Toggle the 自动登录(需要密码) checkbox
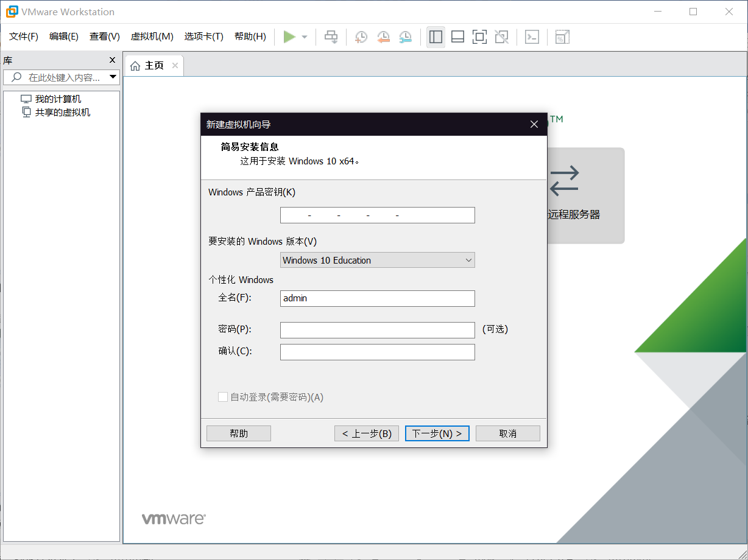 [223, 397]
